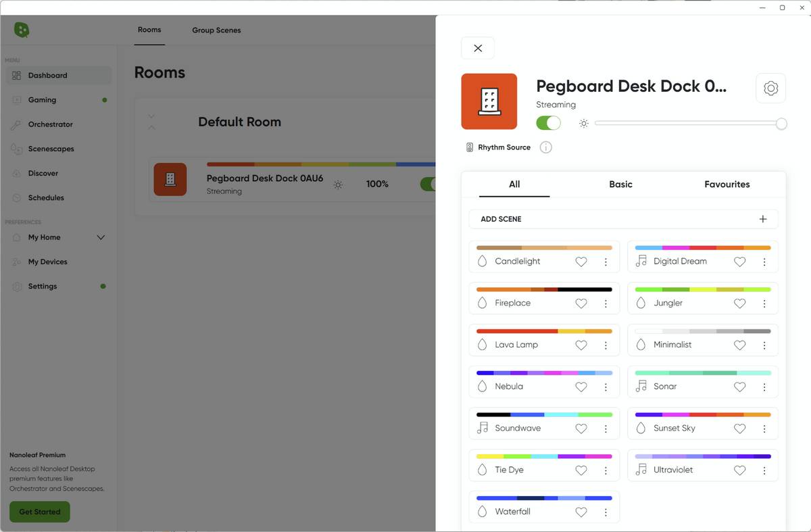811x532 pixels.
Task: Expand the My Home chevron
Action: 101,237
